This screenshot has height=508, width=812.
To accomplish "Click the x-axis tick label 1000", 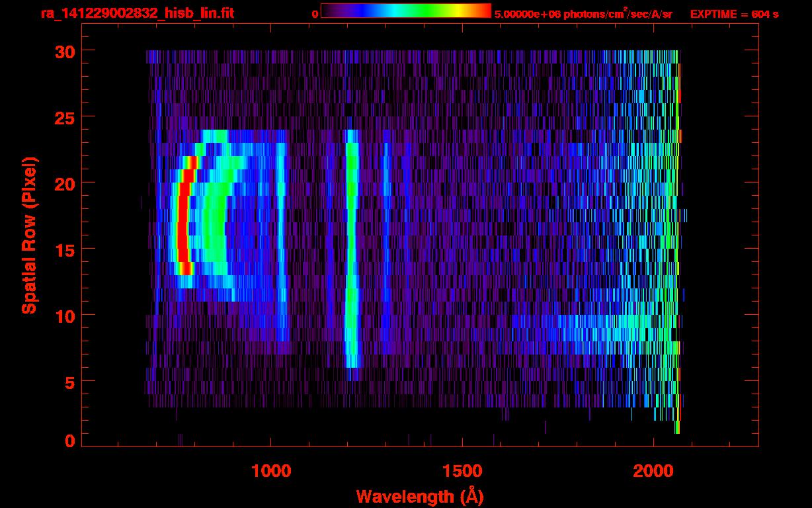I will click(271, 471).
